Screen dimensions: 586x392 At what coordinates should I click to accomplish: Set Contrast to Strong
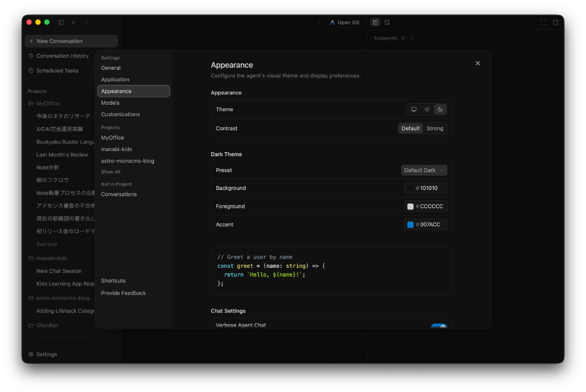tap(435, 129)
